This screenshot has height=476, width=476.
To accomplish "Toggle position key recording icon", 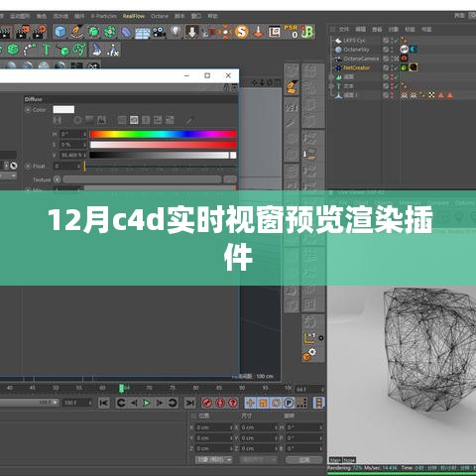I will click(250, 403).
